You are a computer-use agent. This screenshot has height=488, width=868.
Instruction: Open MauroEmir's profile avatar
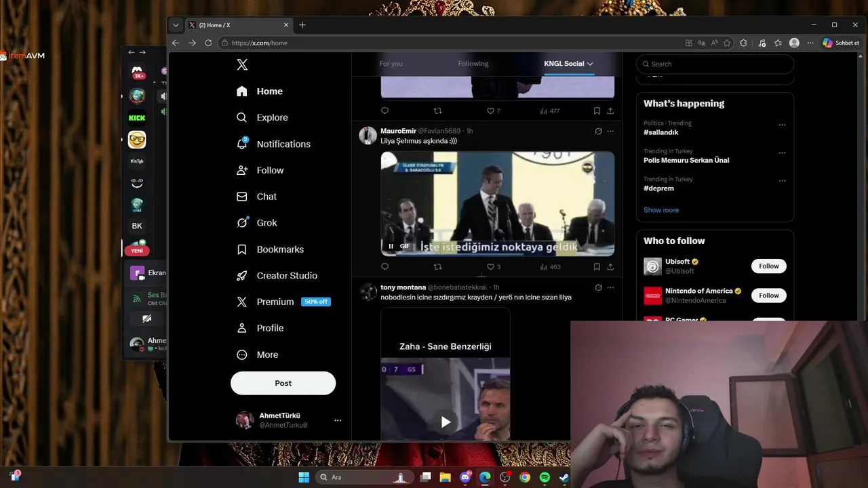point(368,136)
